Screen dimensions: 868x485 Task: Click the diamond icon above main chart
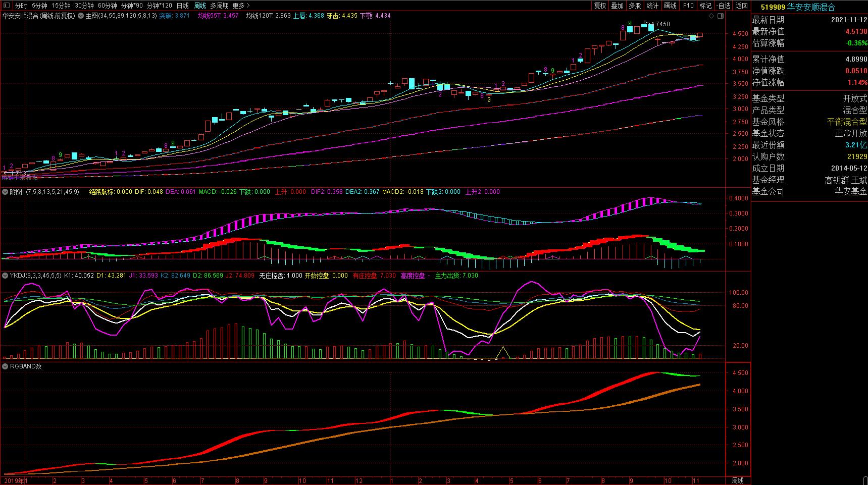[711, 16]
